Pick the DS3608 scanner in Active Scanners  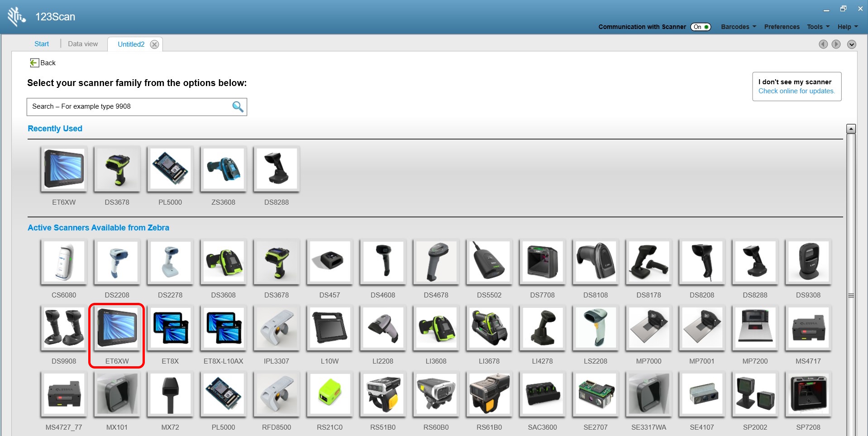[x=224, y=262]
